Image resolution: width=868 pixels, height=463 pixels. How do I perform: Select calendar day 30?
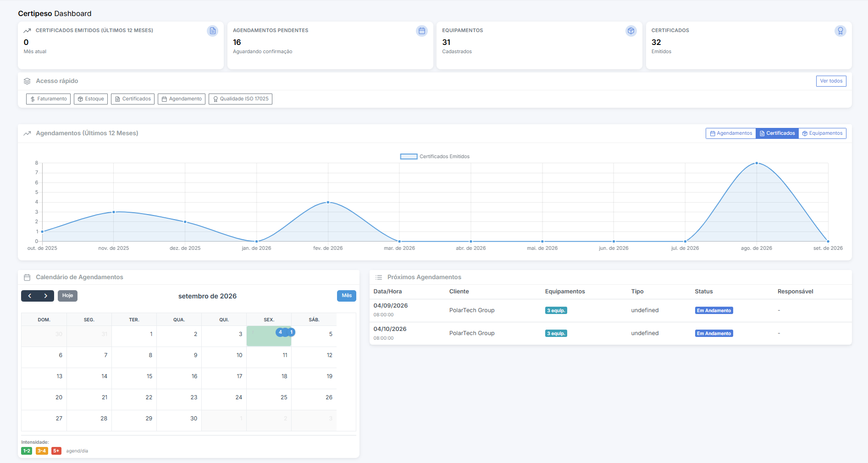[179, 421]
